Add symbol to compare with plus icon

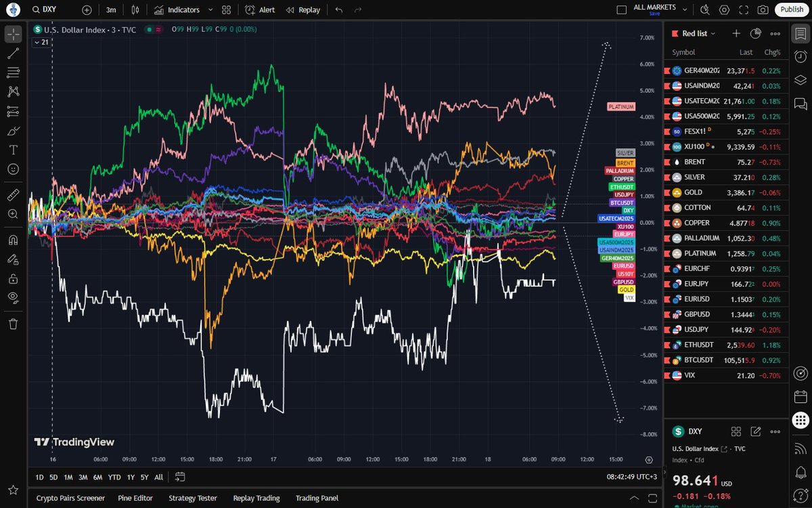coord(87,10)
